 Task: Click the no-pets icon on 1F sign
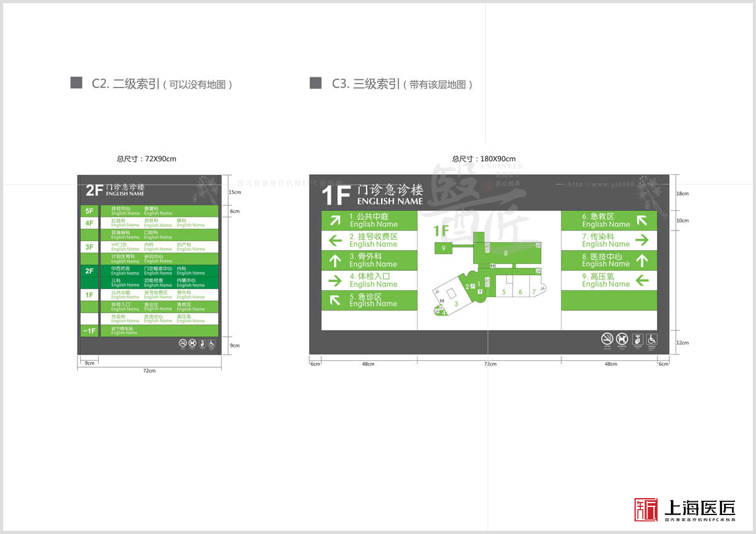pos(622,339)
